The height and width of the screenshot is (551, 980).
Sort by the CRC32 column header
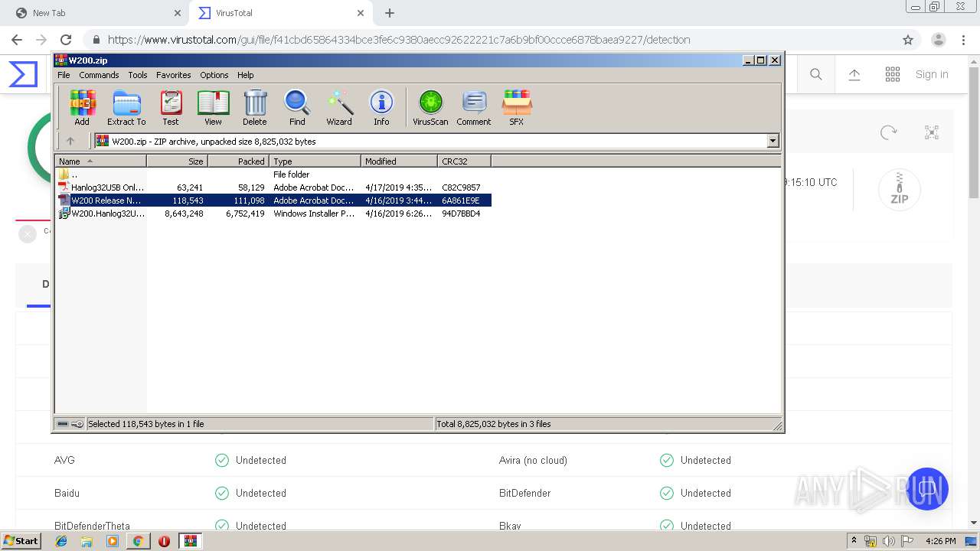click(x=464, y=161)
